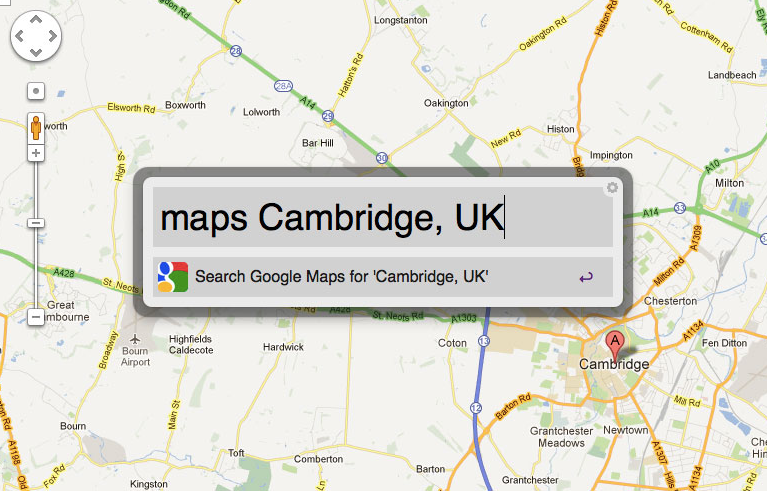Click the pan up arrow on map
This screenshot has height=491, width=767.
(x=36, y=20)
